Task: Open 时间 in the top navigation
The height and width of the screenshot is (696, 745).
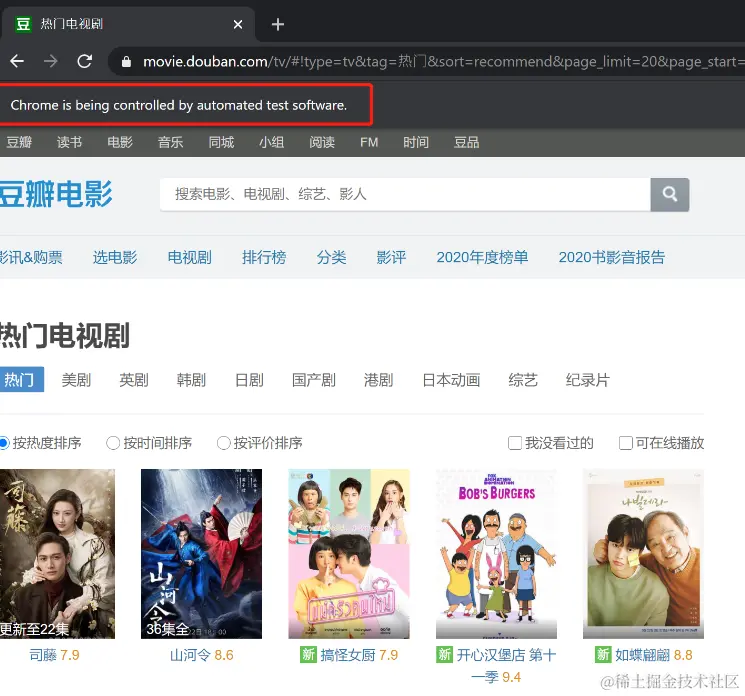Action: (x=416, y=142)
